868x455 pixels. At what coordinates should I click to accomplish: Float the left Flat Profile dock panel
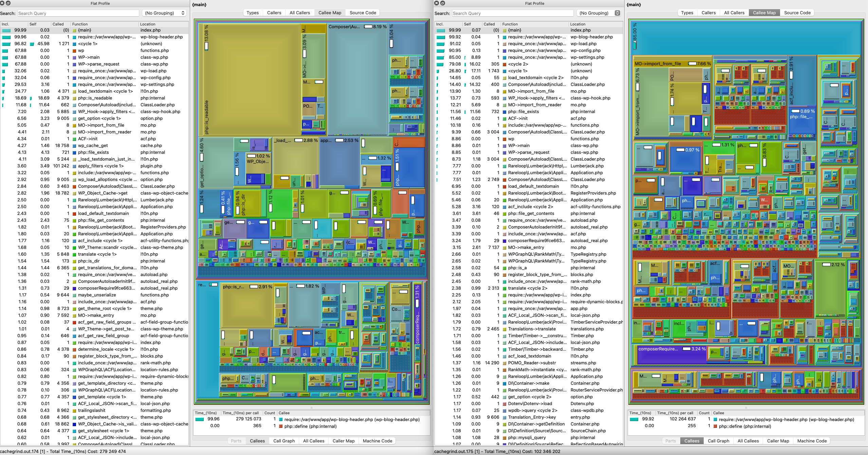pyautogui.click(x=8, y=3)
